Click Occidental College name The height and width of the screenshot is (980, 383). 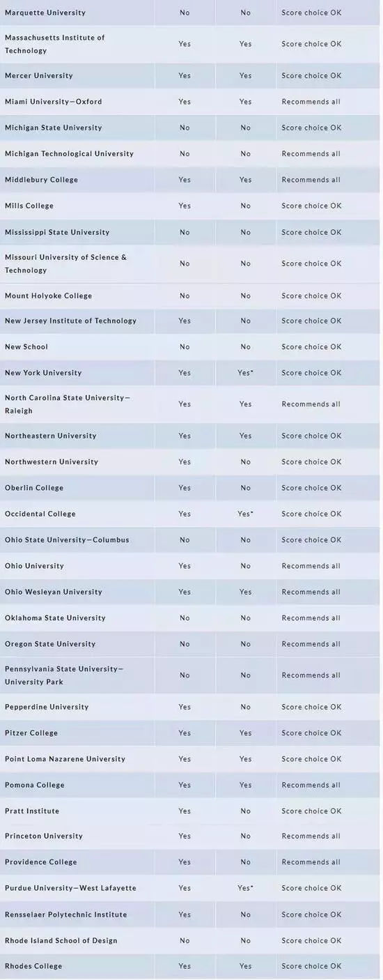tap(40, 514)
